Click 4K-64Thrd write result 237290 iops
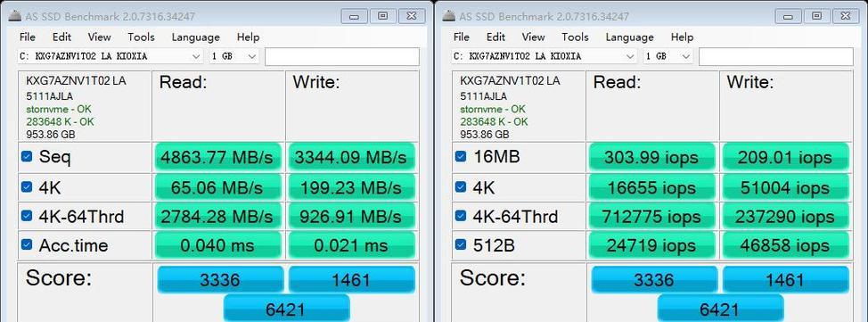This screenshot has height=322, width=868. click(x=785, y=216)
